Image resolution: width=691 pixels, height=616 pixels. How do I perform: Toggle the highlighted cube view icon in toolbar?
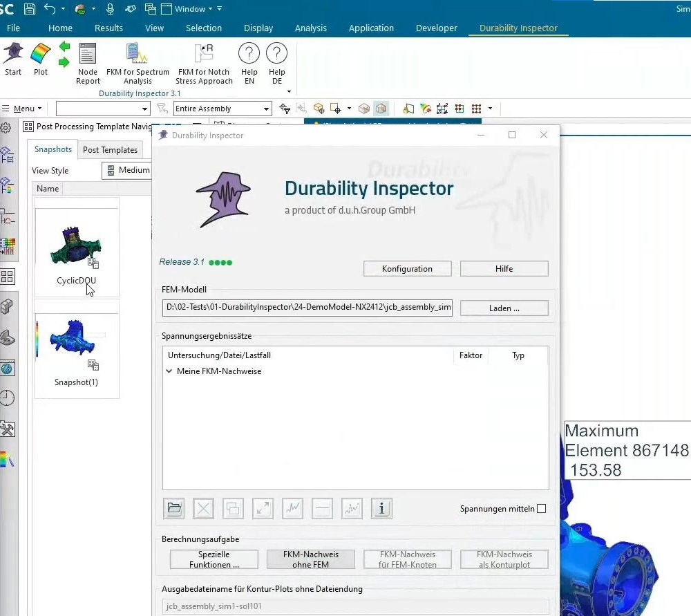[x=381, y=109]
